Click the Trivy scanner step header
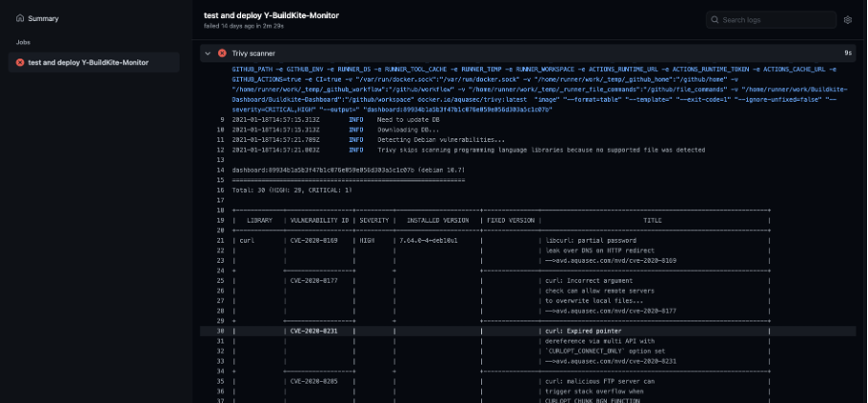The image size is (868, 403). coord(527,53)
